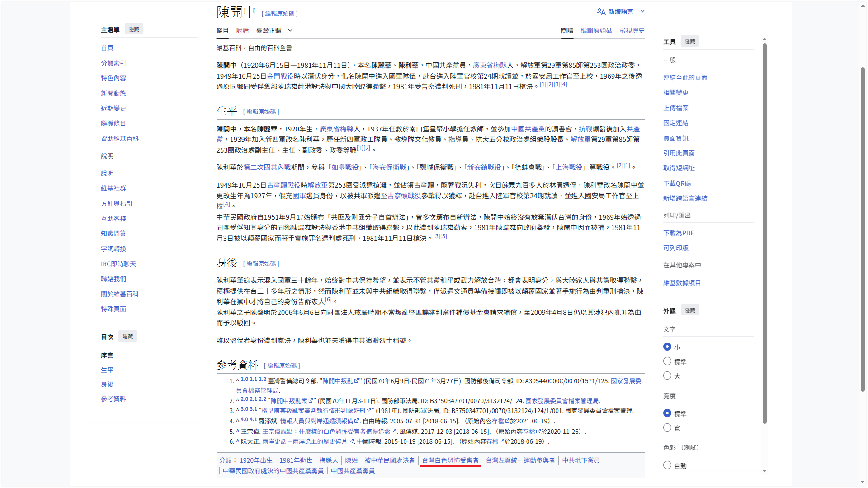Collapse the 目次 section with 隱藏

coord(127,337)
